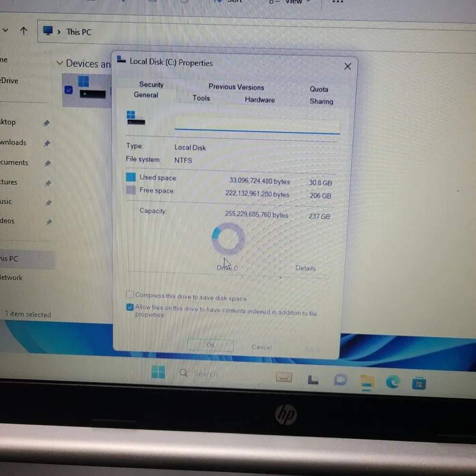Viewport: 476px width, 476px height.
Task: Click the Apply button
Action: pyautogui.click(x=312, y=349)
